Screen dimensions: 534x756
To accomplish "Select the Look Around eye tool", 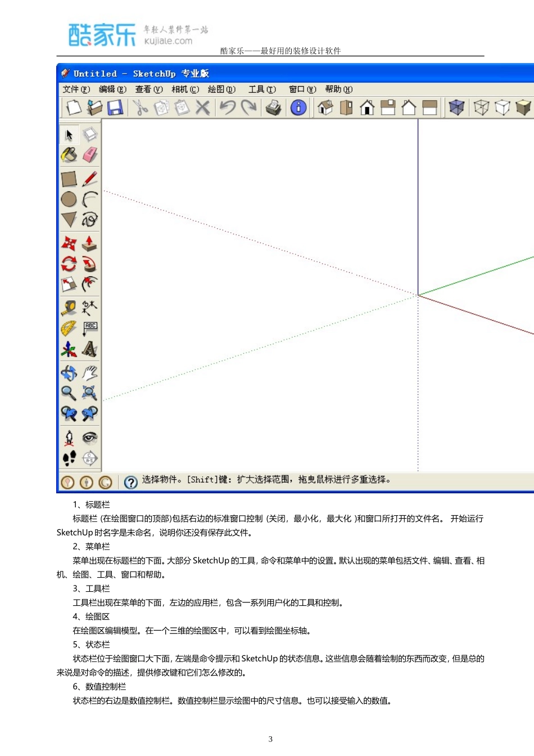I will pyautogui.click(x=90, y=438).
